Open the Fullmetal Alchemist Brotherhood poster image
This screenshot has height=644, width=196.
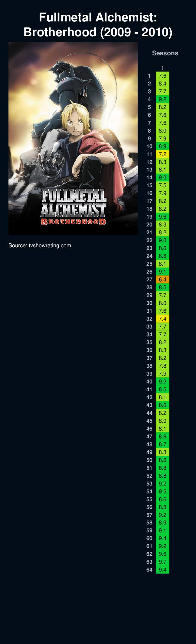(x=73, y=139)
